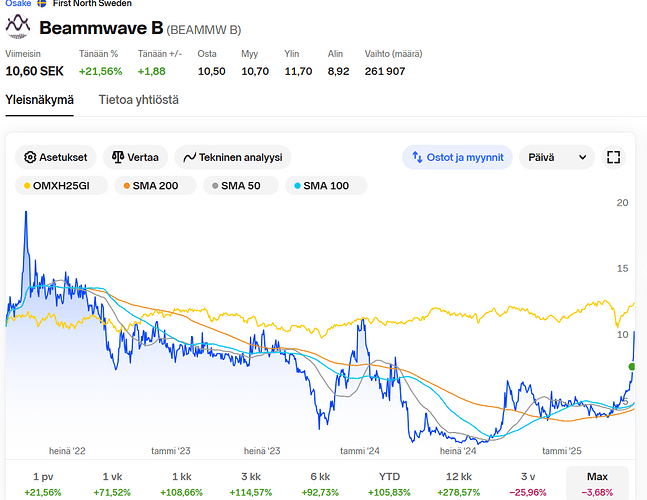Toggle the SMA 200 indicator chip
647x500 pixels.
[156, 186]
